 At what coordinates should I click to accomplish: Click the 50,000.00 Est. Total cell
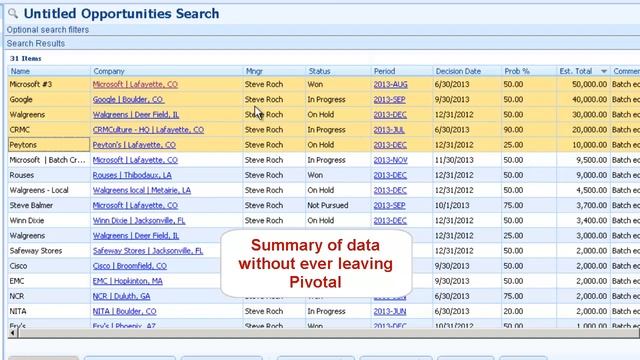coord(583,84)
